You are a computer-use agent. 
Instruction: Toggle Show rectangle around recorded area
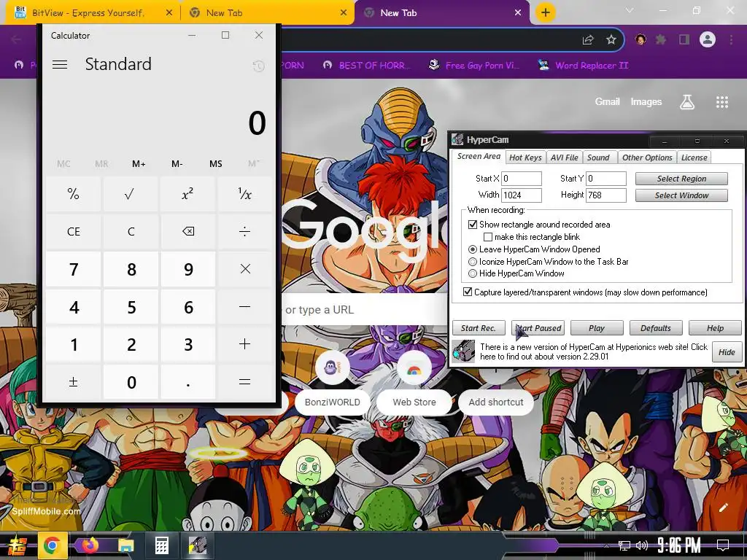click(x=473, y=225)
